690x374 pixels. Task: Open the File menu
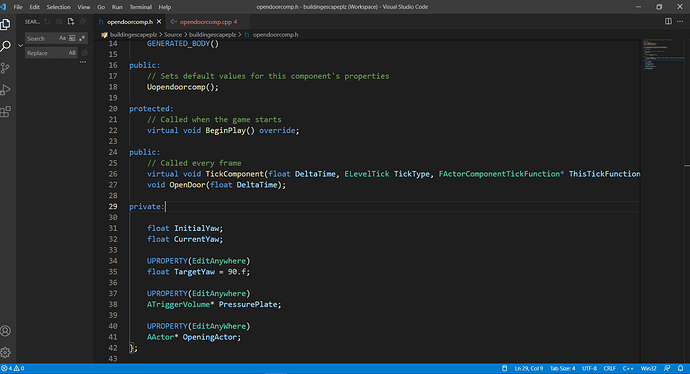18,7
